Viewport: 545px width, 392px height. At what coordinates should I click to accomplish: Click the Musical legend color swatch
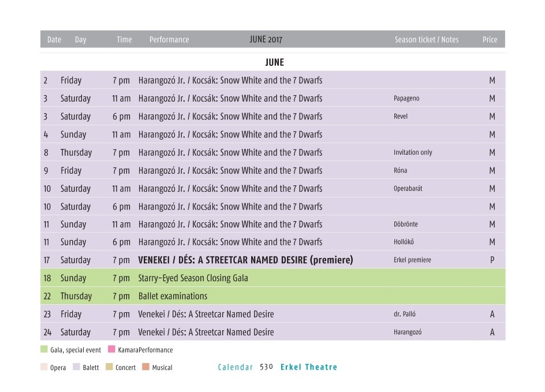coord(145,367)
